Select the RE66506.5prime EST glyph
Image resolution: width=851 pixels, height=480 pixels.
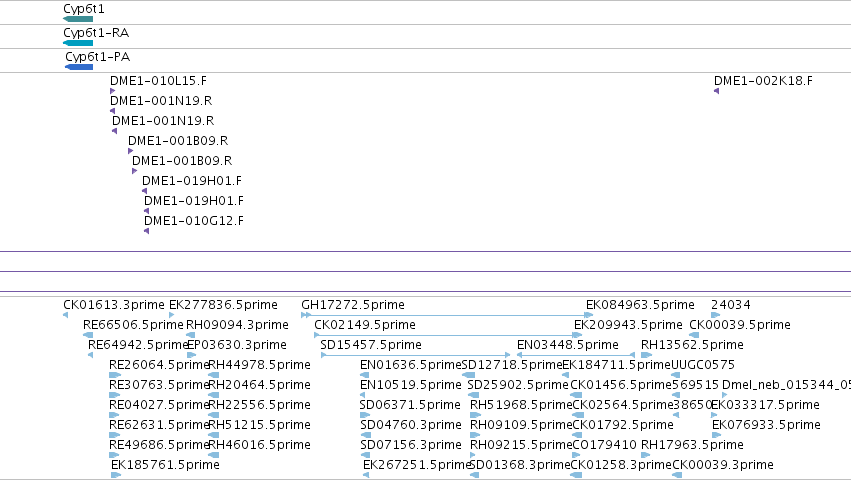[88, 335]
